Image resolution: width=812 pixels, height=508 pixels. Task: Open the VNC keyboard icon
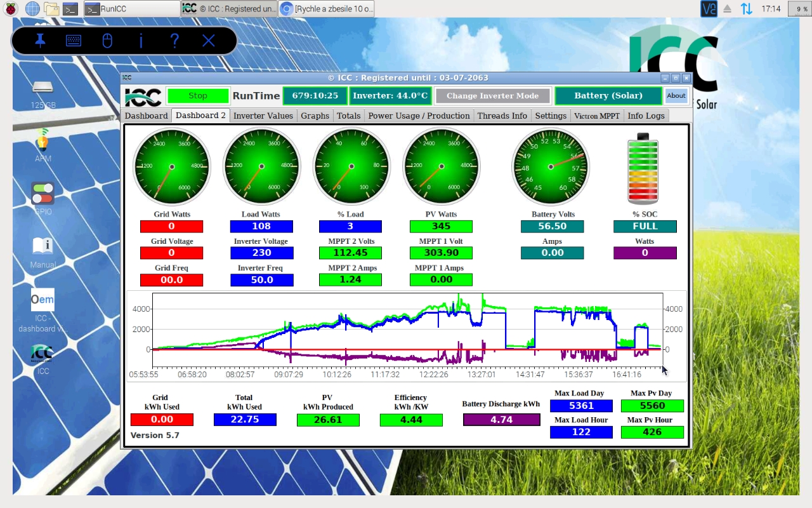pyautogui.click(x=74, y=41)
